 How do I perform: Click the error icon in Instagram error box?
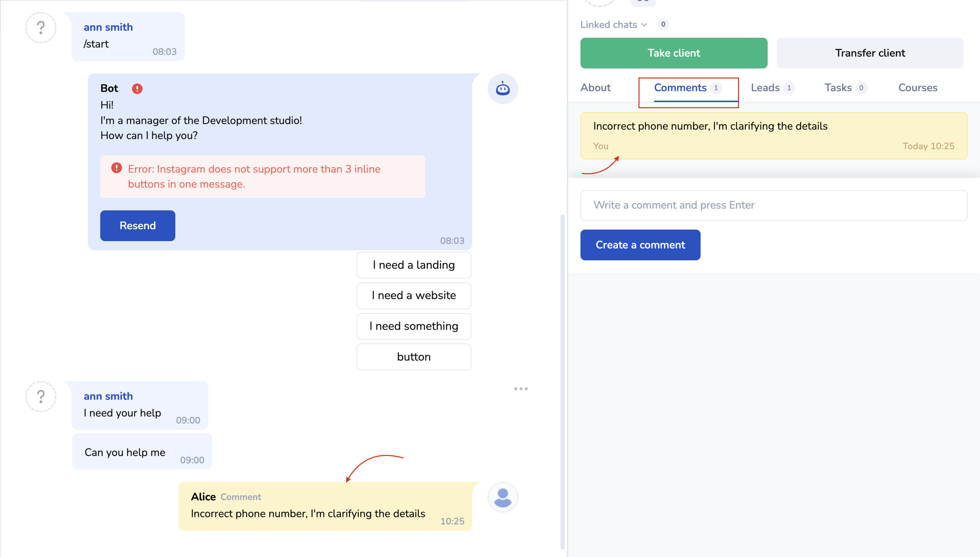pyautogui.click(x=116, y=168)
